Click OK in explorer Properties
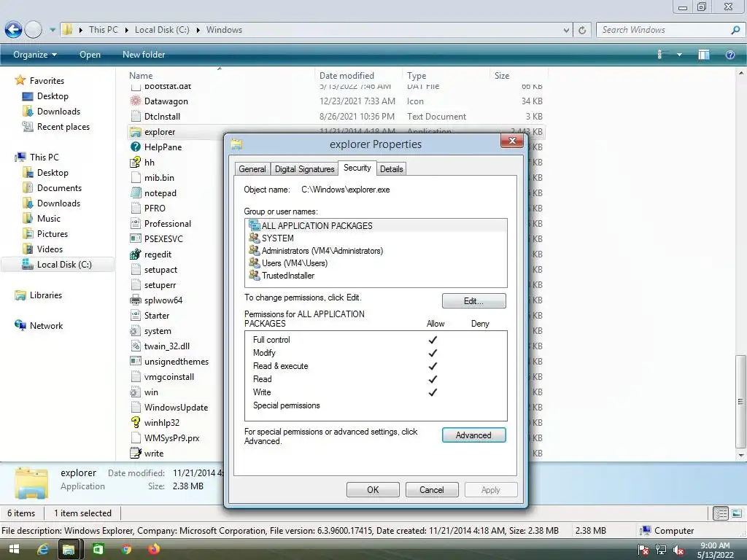Viewport: 747px width, 560px height. [373, 490]
